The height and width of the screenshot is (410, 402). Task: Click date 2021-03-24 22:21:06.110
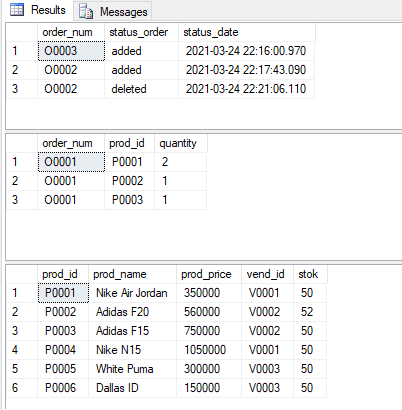pyautogui.click(x=246, y=89)
